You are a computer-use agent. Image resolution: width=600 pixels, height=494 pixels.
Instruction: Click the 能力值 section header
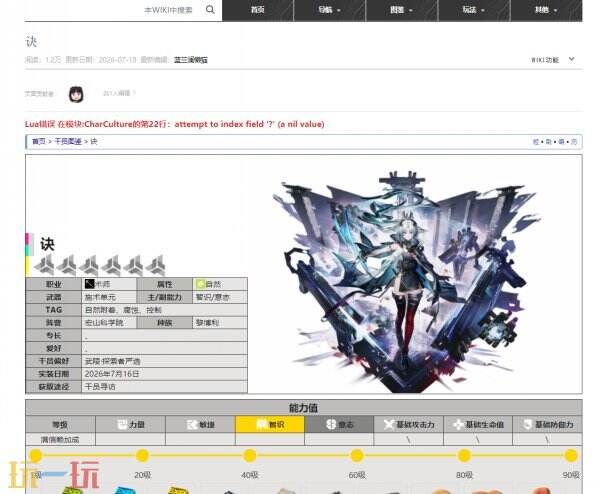point(304,408)
